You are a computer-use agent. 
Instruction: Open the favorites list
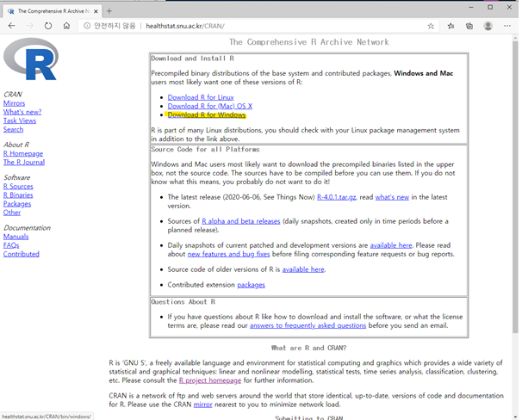(x=451, y=26)
